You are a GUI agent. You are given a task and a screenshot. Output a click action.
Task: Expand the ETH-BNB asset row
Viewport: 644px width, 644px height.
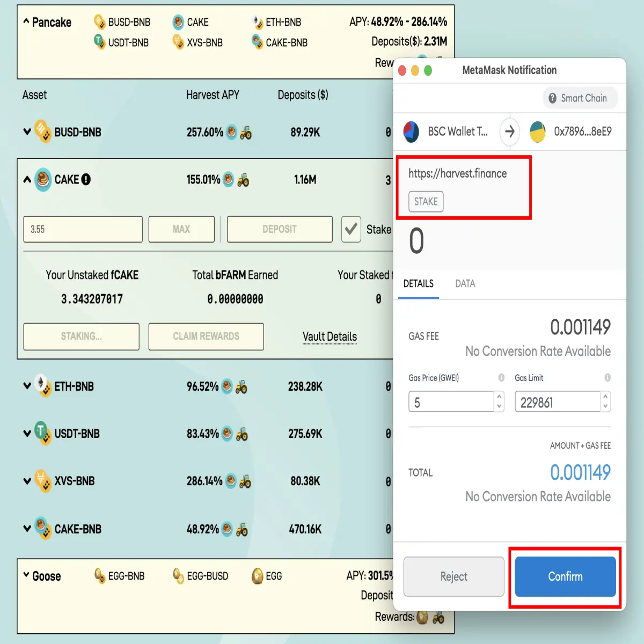point(27,386)
